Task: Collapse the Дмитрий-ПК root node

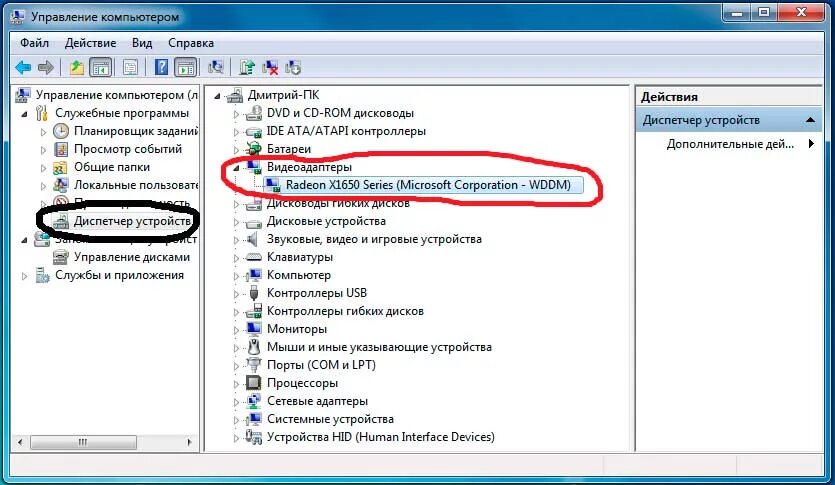Action: click(217, 96)
